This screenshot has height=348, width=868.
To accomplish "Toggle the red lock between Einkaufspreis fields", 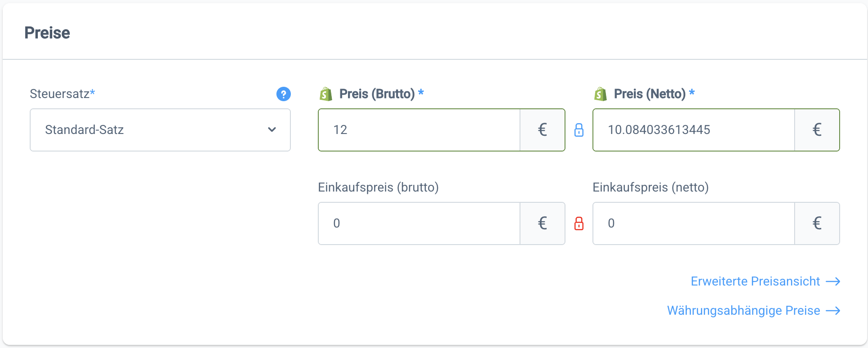I will tap(579, 223).
